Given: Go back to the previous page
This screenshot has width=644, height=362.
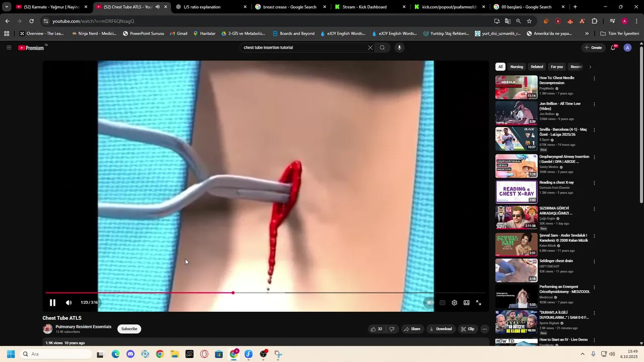Looking at the screenshot, I should [7, 21].
